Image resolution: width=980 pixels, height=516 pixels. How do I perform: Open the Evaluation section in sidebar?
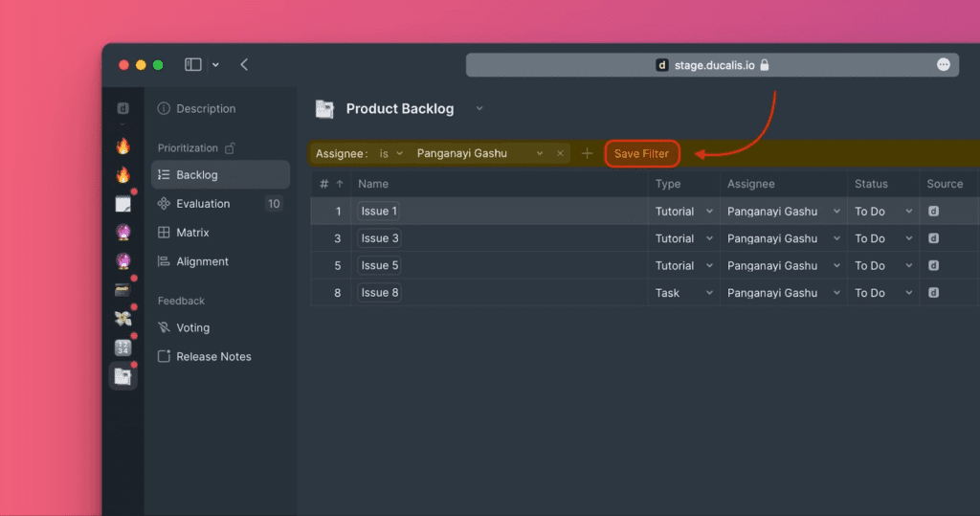(x=203, y=204)
